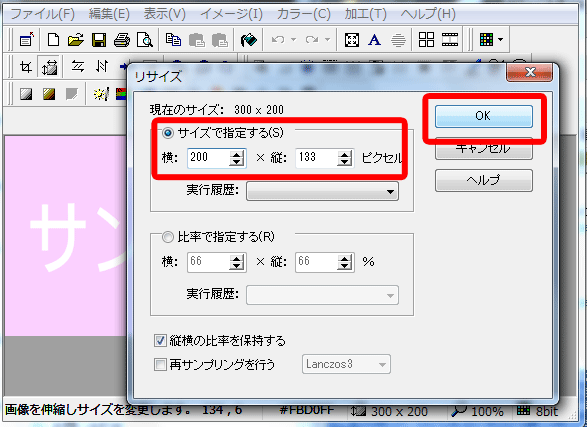Click the 100% zoom in the status bar
Viewport: 587px width, 427px height.
coord(487,412)
